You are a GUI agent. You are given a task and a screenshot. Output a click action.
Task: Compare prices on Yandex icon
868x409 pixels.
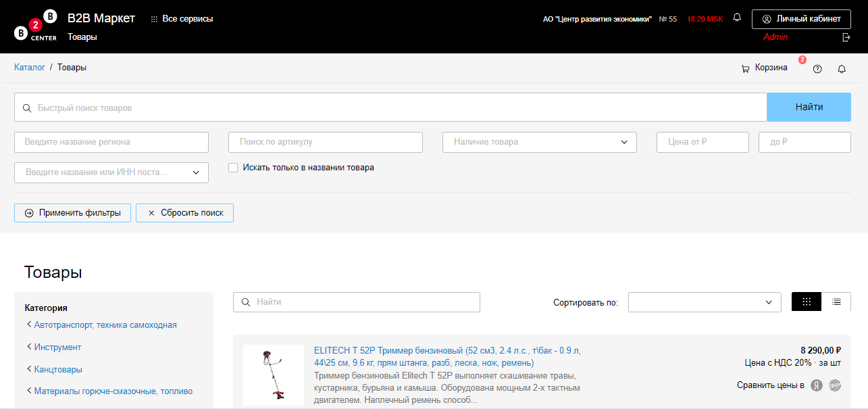point(817,385)
